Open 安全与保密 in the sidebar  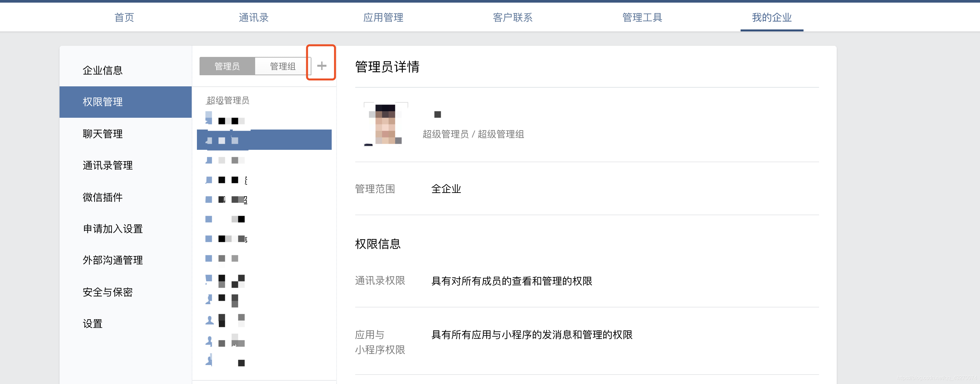point(108,292)
